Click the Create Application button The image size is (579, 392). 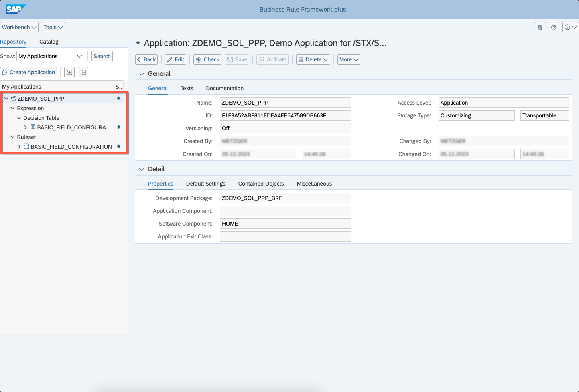pyautogui.click(x=28, y=72)
